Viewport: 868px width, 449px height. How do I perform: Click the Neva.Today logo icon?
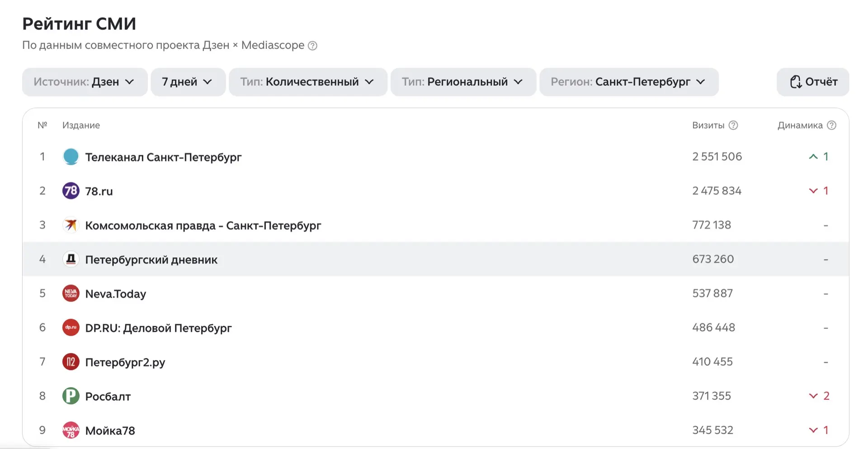coord(71,293)
